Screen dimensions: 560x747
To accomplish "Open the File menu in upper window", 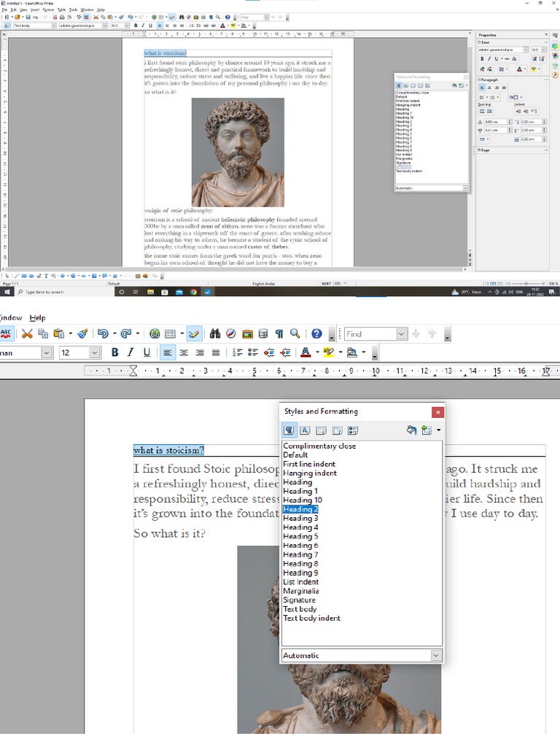I will click(4, 9).
